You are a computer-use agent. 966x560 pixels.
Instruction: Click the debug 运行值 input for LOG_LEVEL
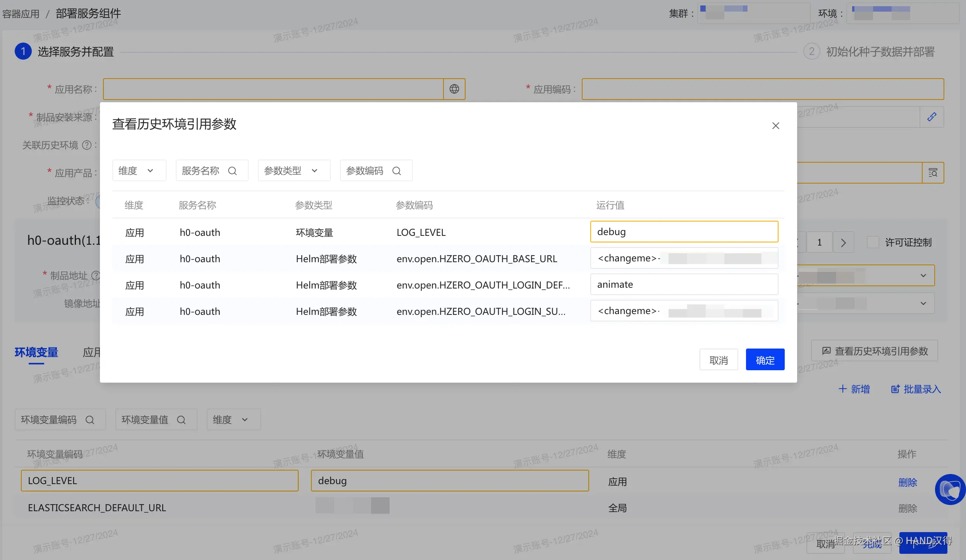[x=684, y=232]
